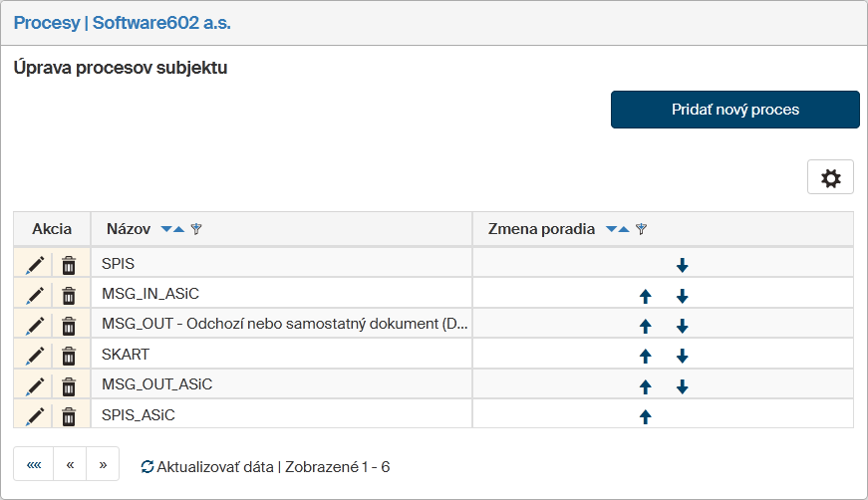Viewport: 868px width, 500px height.
Task: Go to first page of results
Action: pyautogui.click(x=33, y=464)
